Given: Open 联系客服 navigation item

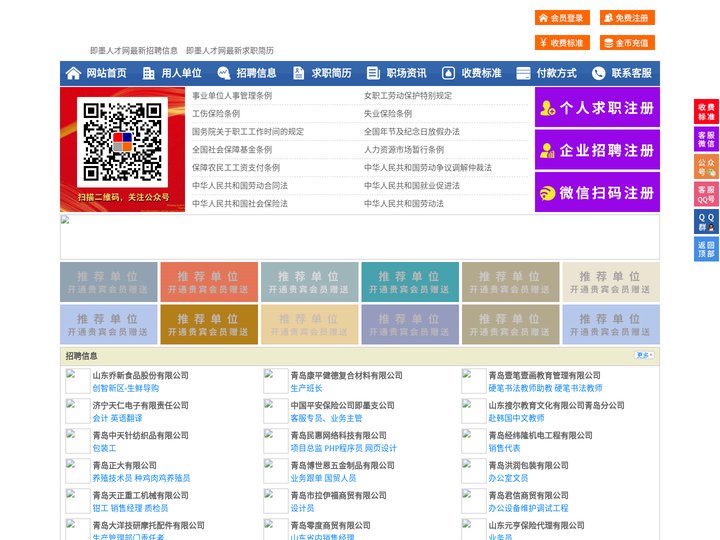Looking at the screenshot, I should [631, 73].
